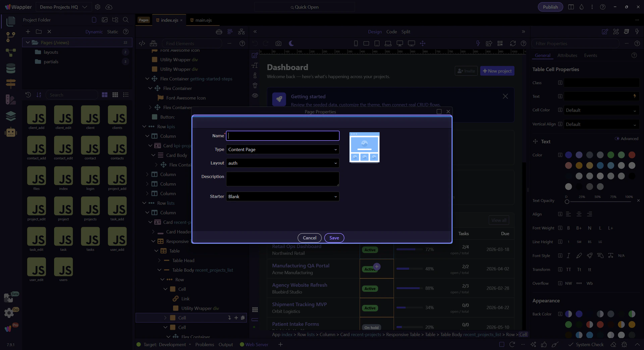
Task: Click the Name input field
Action: click(x=282, y=136)
